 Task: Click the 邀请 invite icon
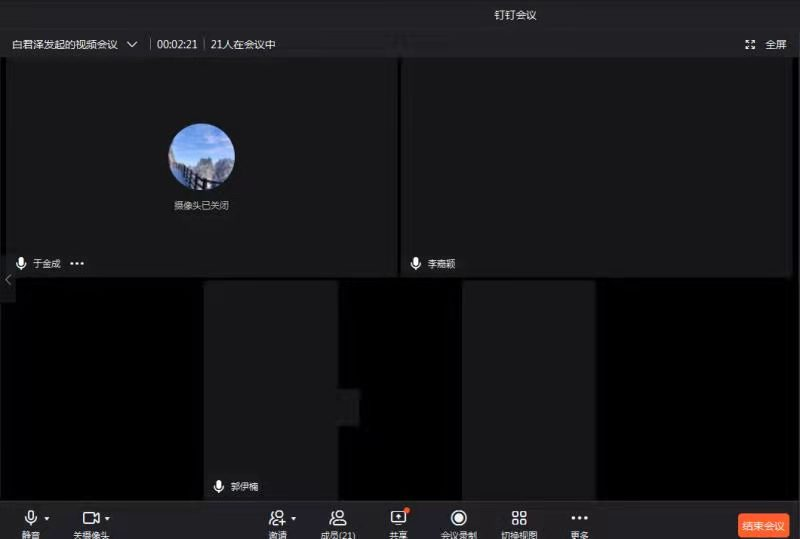[277, 518]
